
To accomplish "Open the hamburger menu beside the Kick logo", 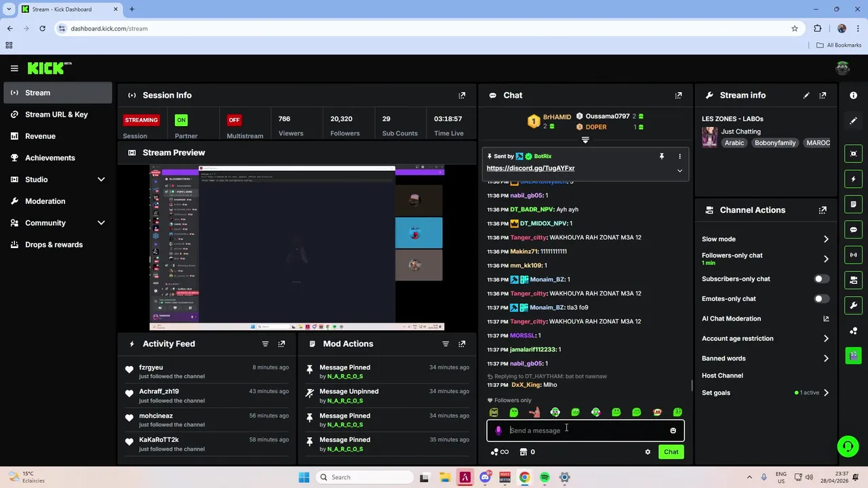I will pyautogui.click(x=14, y=68).
